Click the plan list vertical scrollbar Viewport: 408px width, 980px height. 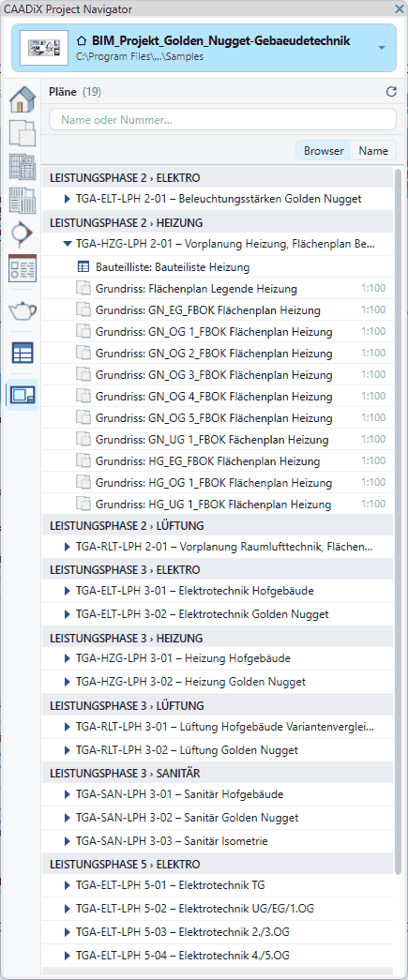click(x=399, y=521)
